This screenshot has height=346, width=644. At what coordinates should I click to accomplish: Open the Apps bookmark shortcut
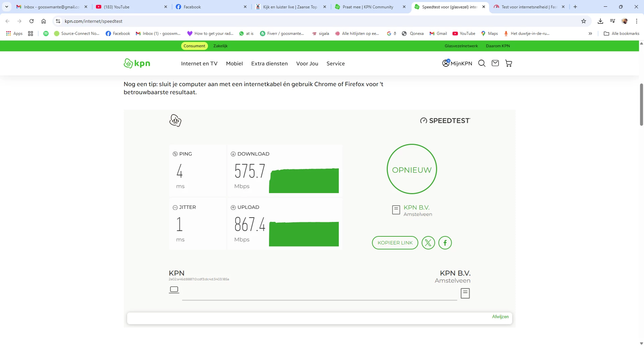click(14, 34)
